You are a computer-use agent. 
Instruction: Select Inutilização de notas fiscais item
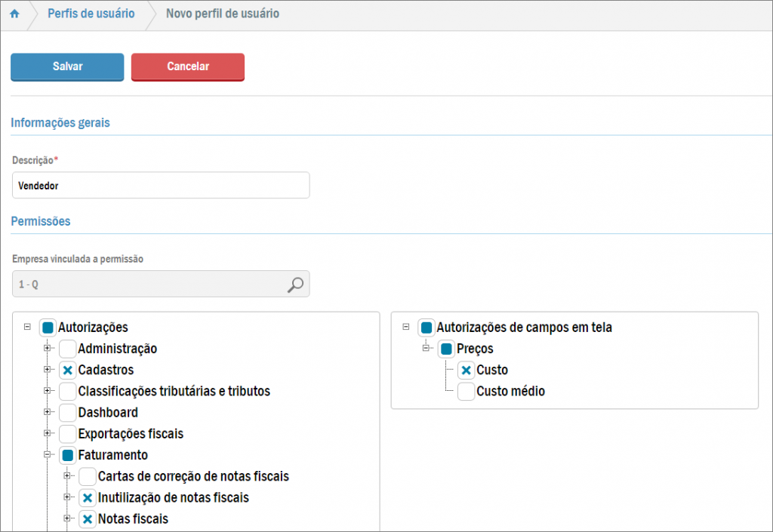point(173,498)
